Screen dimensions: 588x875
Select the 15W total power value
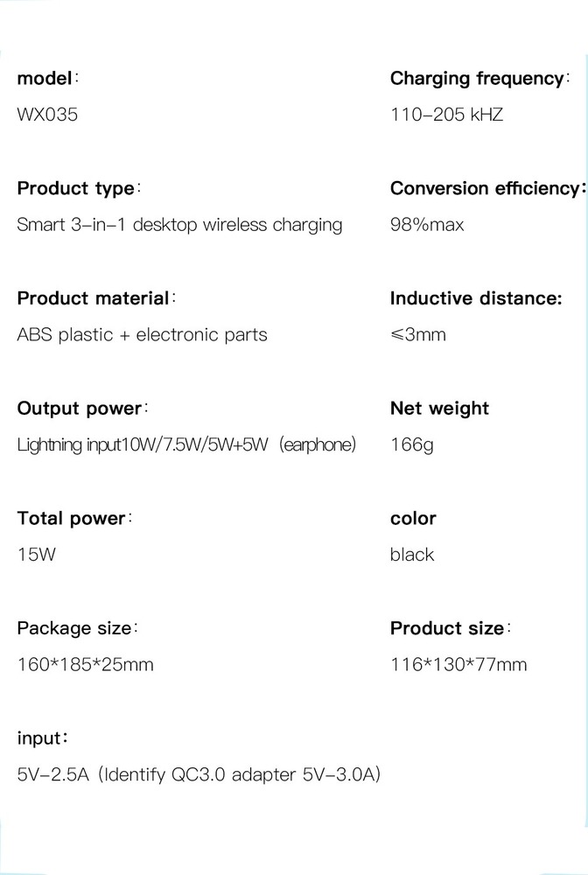click(x=36, y=555)
